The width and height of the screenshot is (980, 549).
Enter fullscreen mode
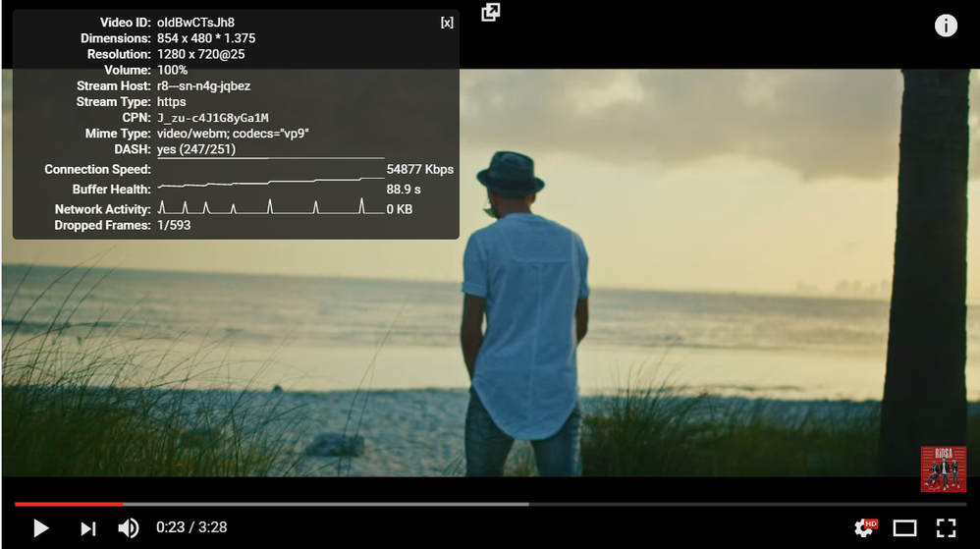click(x=945, y=528)
